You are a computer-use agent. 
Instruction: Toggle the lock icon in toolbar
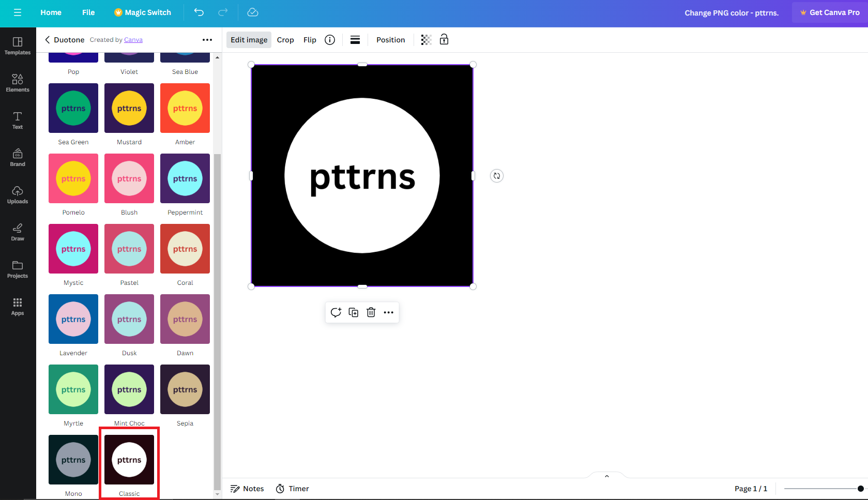pyautogui.click(x=444, y=40)
